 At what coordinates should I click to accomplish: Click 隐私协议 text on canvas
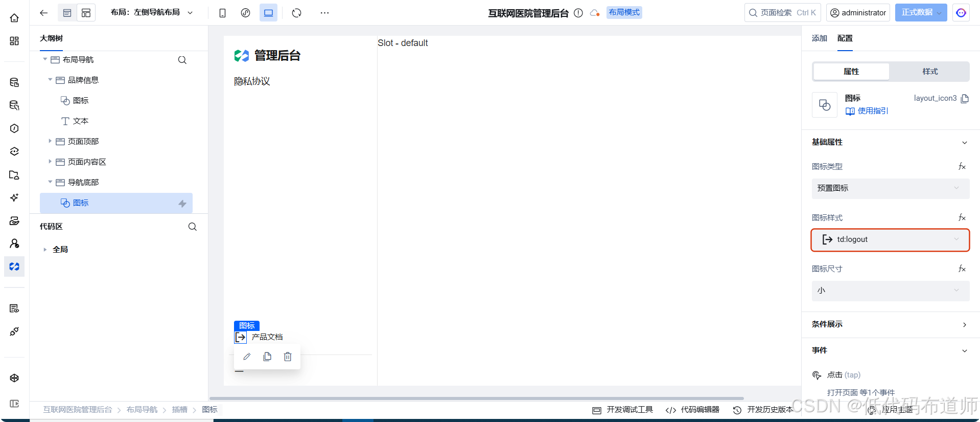click(252, 81)
